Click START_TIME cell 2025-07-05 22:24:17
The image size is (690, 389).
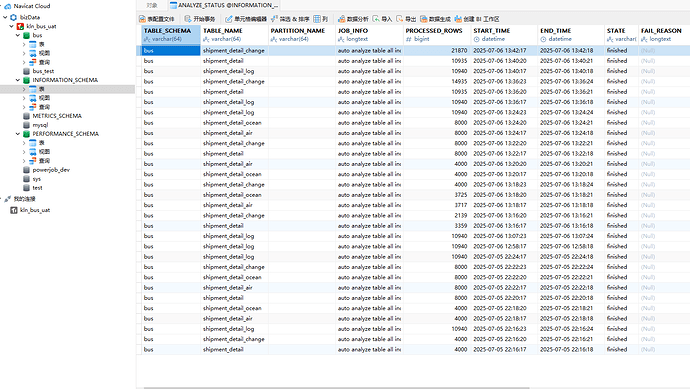coord(504,257)
